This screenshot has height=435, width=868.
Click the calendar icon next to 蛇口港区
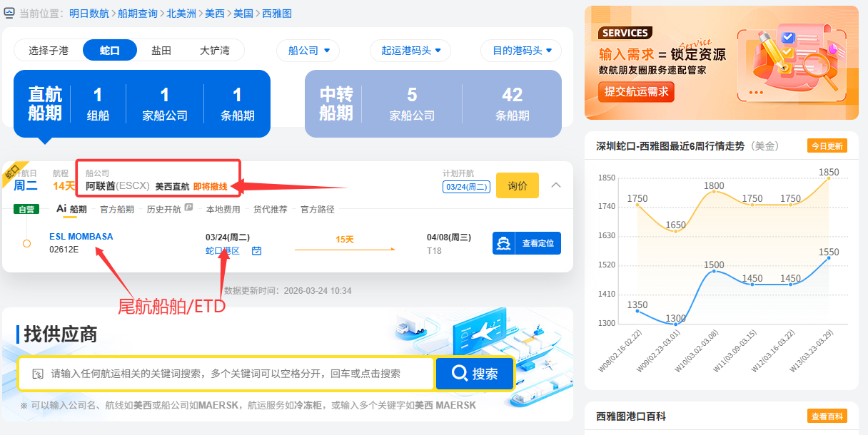click(x=256, y=251)
